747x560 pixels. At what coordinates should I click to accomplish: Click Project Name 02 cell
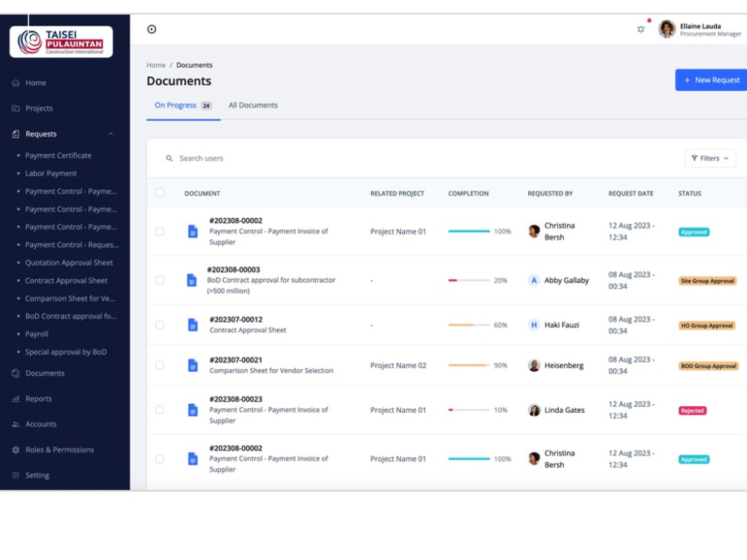click(398, 366)
